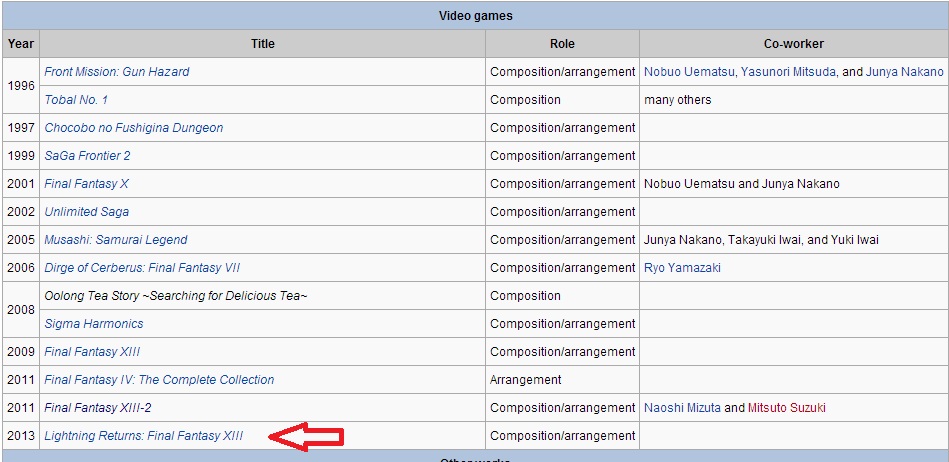Click Composition/arrangement role for Final Fantasy X
This screenshot has width=949, height=462.
pyautogui.click(x=563, y=183)
